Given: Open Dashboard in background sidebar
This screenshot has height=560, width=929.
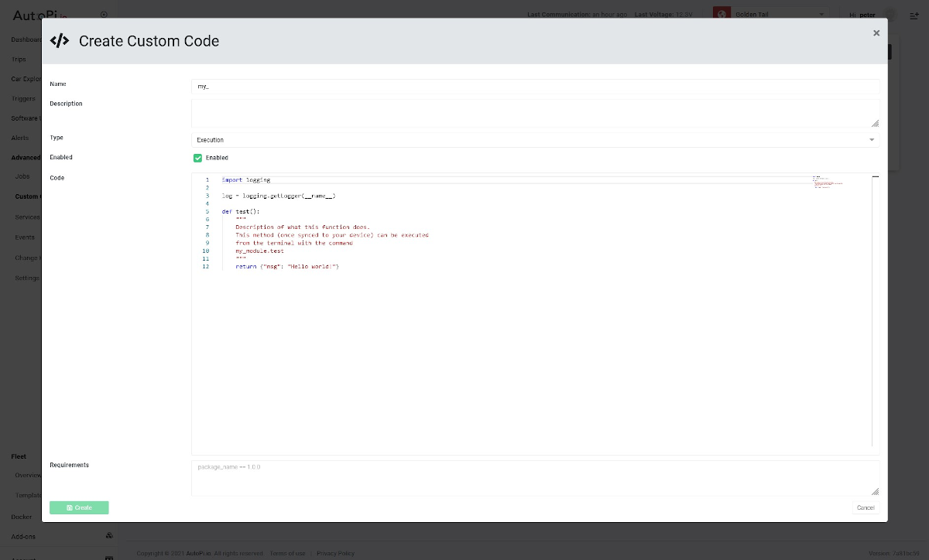Looking at the screenshot, I should 26,39.
